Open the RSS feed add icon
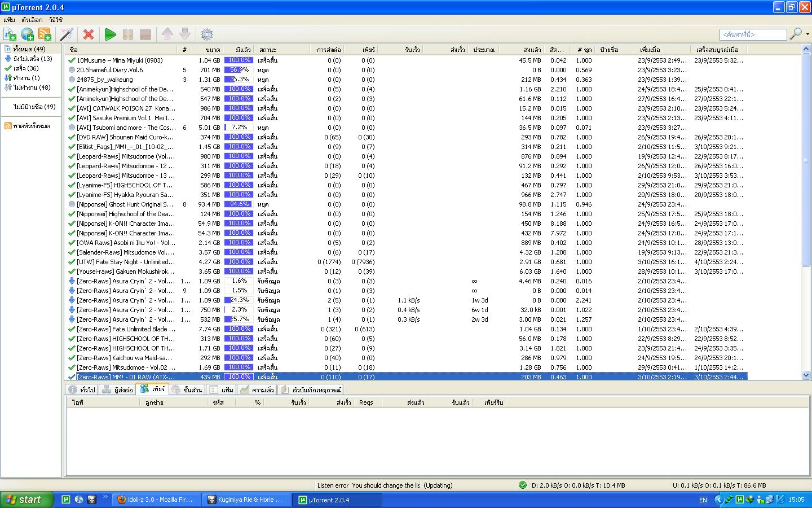This screenshot has width=812, height=508. (x=45, y=34)
